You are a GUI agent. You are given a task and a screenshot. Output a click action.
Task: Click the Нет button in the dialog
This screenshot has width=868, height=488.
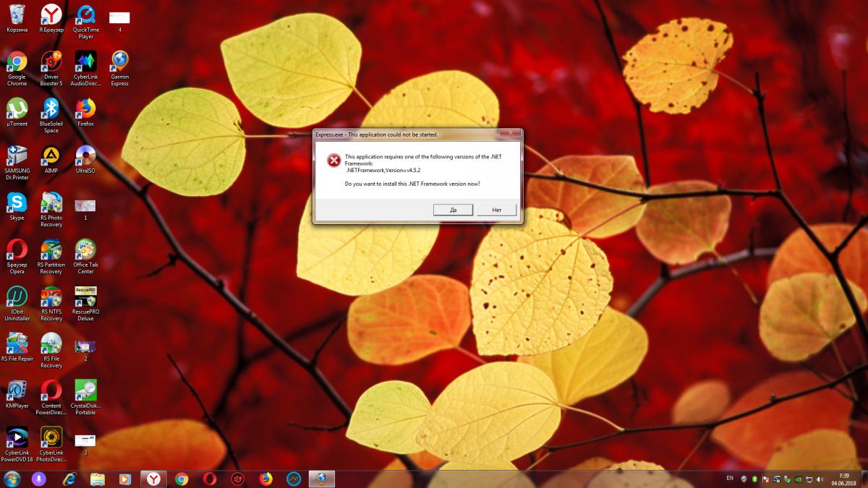coord(496,210)
